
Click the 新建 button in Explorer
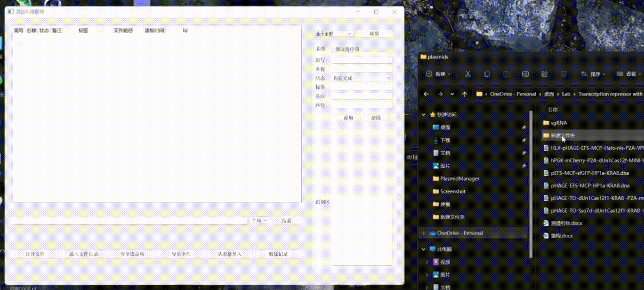(x=438, y=74)
